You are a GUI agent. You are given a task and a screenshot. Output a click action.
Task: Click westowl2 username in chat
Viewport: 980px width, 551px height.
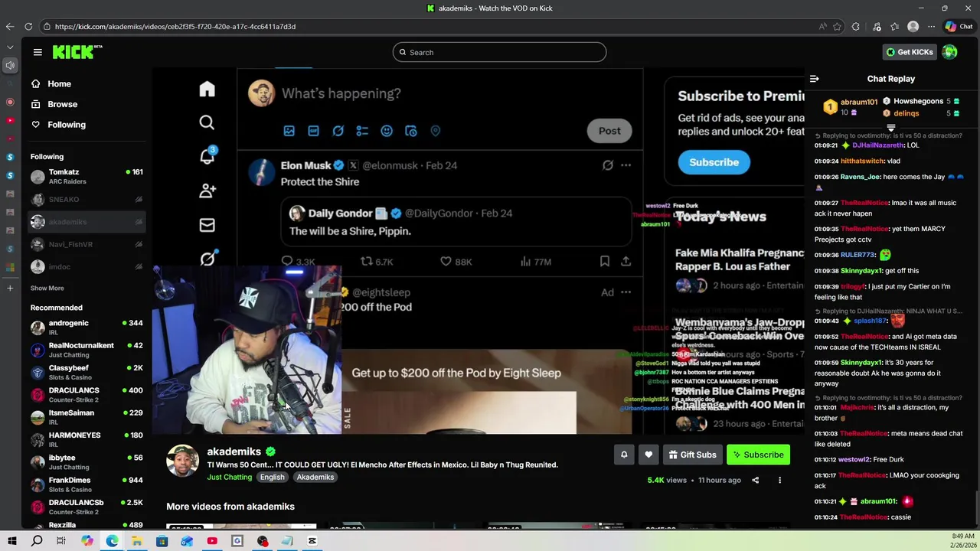coord(854,459)
